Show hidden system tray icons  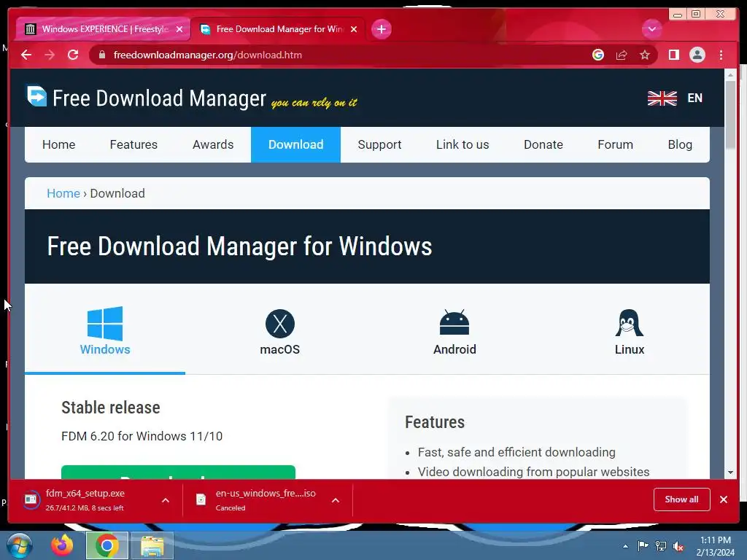[x=625, y=546]
